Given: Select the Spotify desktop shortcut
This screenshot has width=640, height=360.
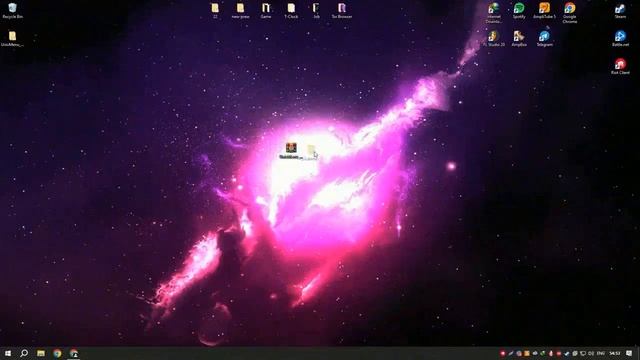Looking at the screenshot, I should pos(519,11).
